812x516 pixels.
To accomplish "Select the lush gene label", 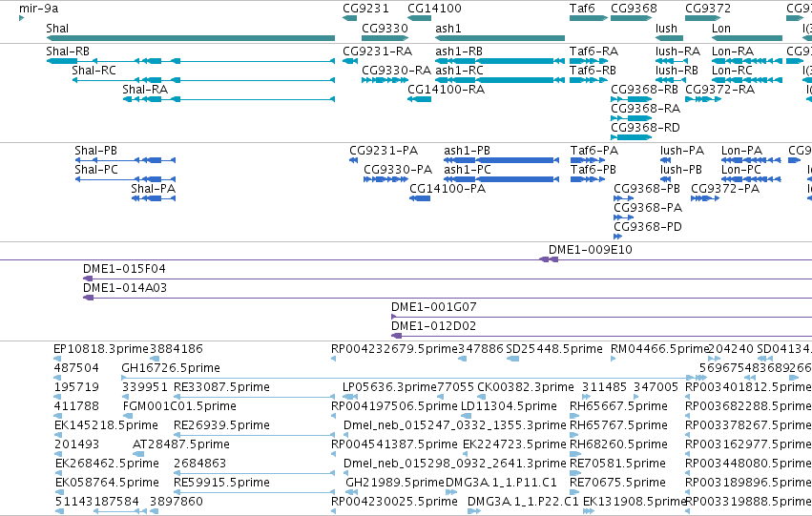I will [x=666, y=28].
